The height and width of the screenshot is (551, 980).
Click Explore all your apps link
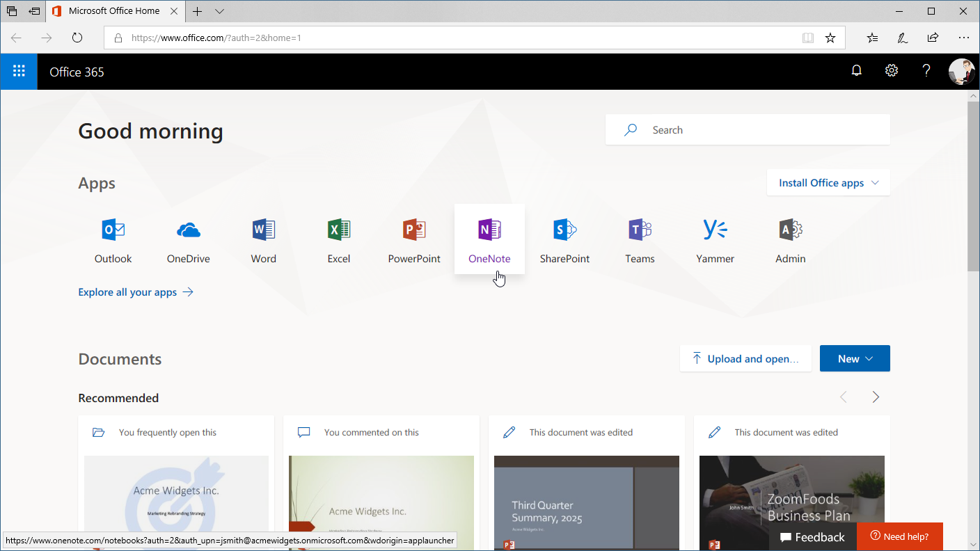click(x=136, y=292)
